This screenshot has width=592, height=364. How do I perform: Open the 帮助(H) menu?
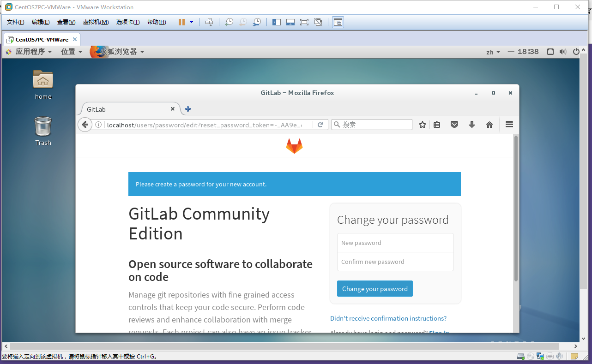(157, 22)
